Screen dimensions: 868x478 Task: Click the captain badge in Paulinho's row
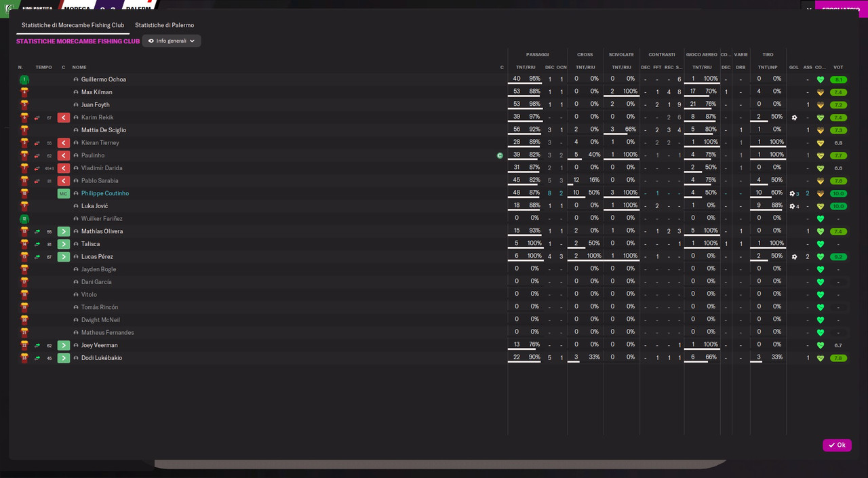coord(500,156)
